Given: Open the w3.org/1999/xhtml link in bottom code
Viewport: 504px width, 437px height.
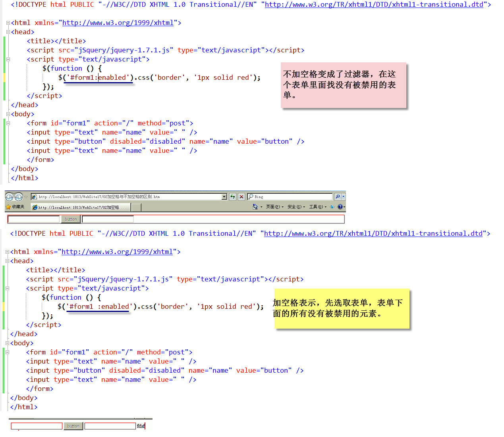Looking at the screenshot, I should click(117, 252).
